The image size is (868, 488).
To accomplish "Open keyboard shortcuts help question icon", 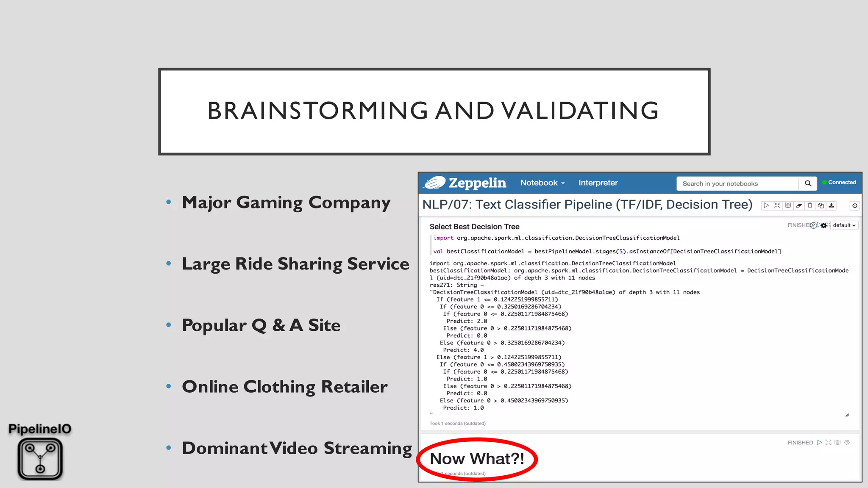I will [813, 225].
